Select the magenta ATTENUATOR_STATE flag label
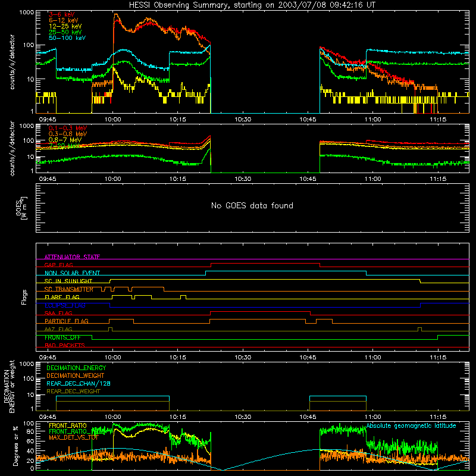The width and height of the screenshot is (476, 476). (x=72, y=257)
